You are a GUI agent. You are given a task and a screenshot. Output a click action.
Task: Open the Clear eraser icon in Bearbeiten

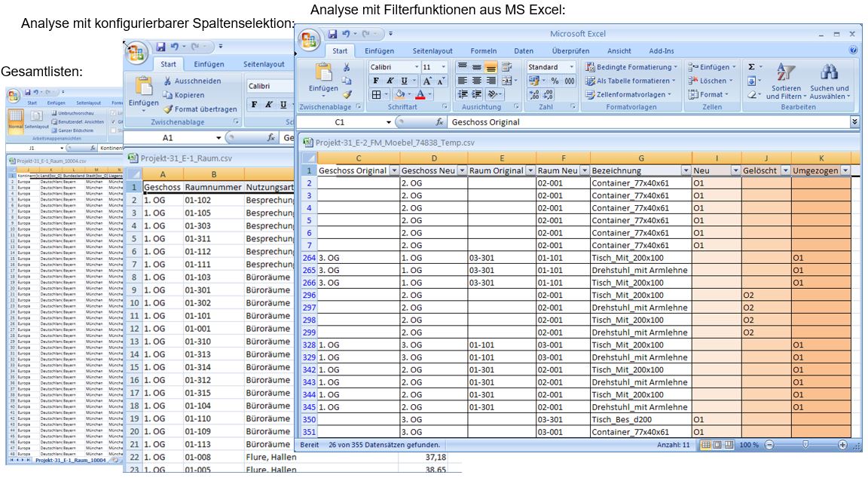click(752, 95)
